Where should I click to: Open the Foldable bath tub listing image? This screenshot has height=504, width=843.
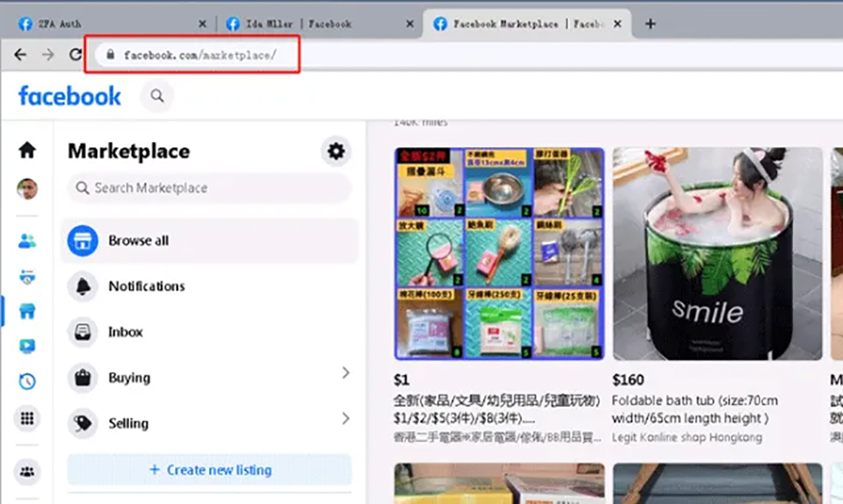[717, 254]
